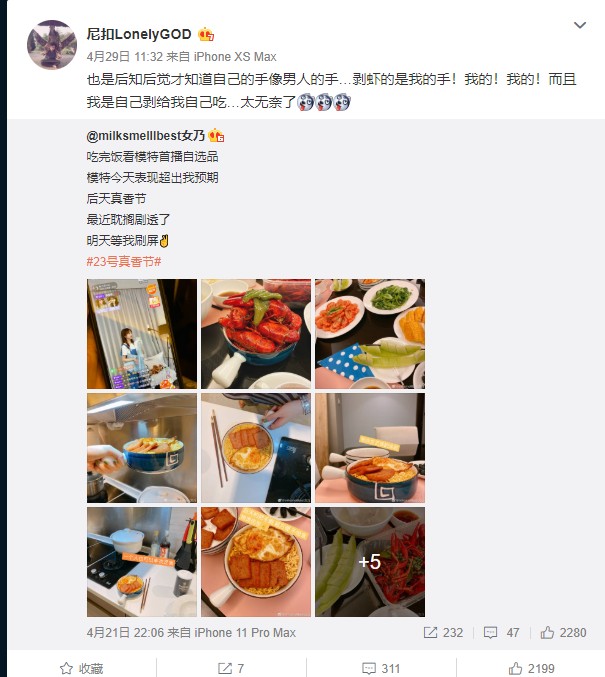Open the 尼扣LonelyGOD username link
The height and width of the screenshot is (677, 605).
pos(139,34)
